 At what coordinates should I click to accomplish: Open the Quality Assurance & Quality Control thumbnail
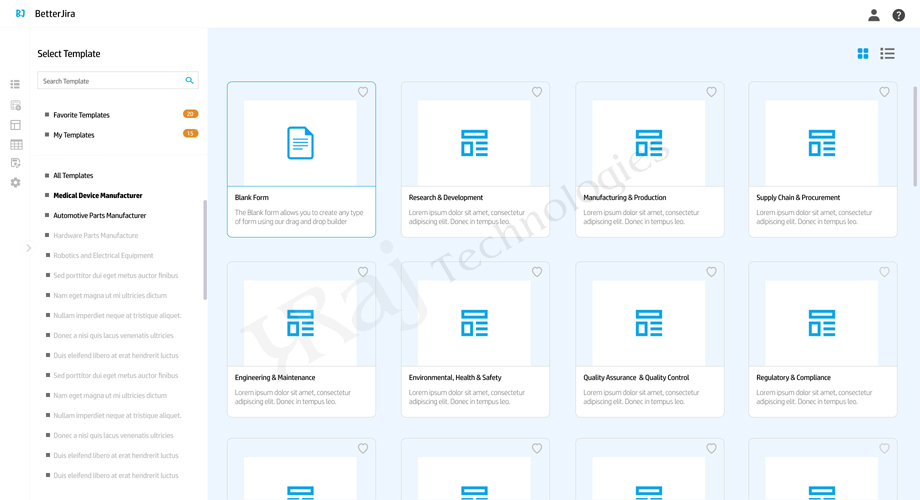click(648, 323)
